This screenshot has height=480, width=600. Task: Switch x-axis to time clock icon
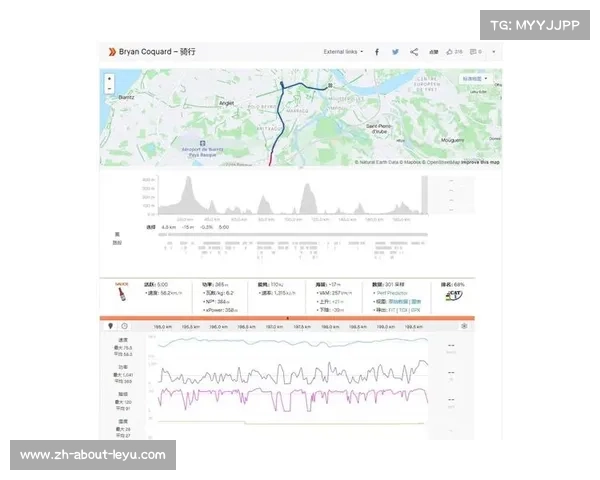[124, 326]
